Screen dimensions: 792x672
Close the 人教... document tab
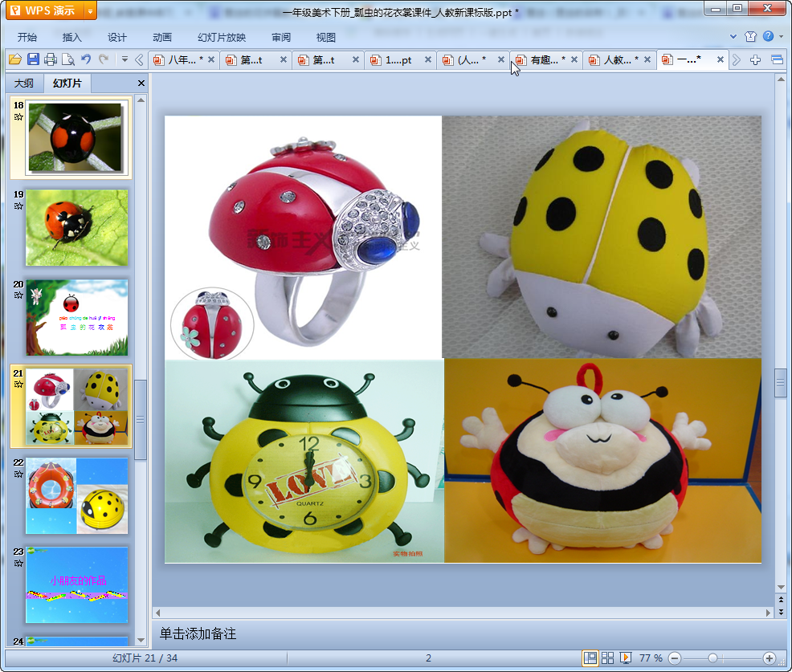tap(647, 59)
